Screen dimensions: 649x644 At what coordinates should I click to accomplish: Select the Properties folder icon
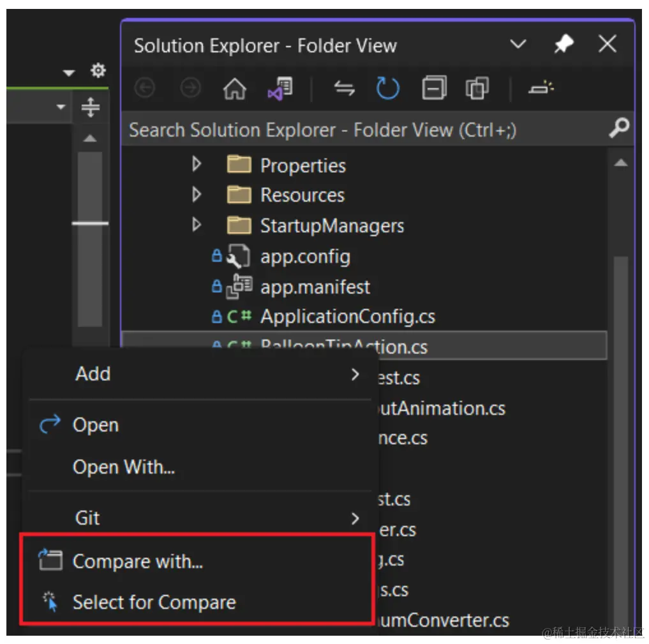(x=239, y=164)
